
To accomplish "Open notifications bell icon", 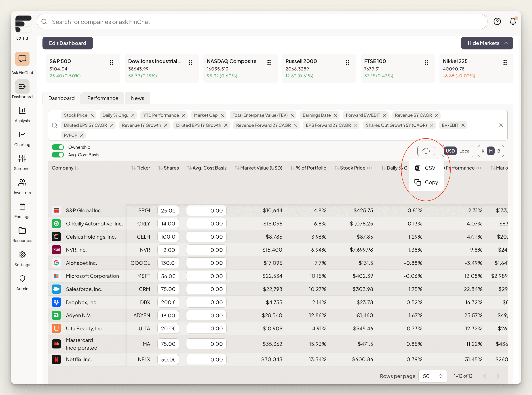I will [x=513, y=21].
